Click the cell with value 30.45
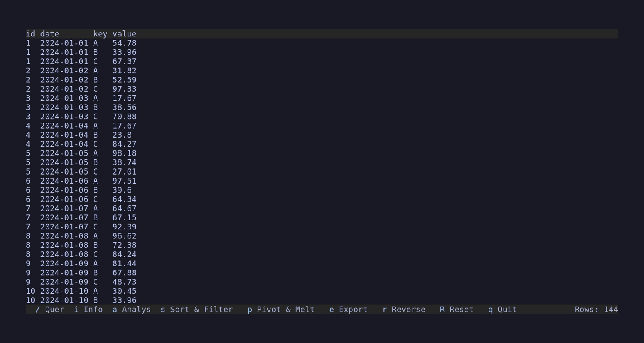644x343 pixels. (124, 291)
